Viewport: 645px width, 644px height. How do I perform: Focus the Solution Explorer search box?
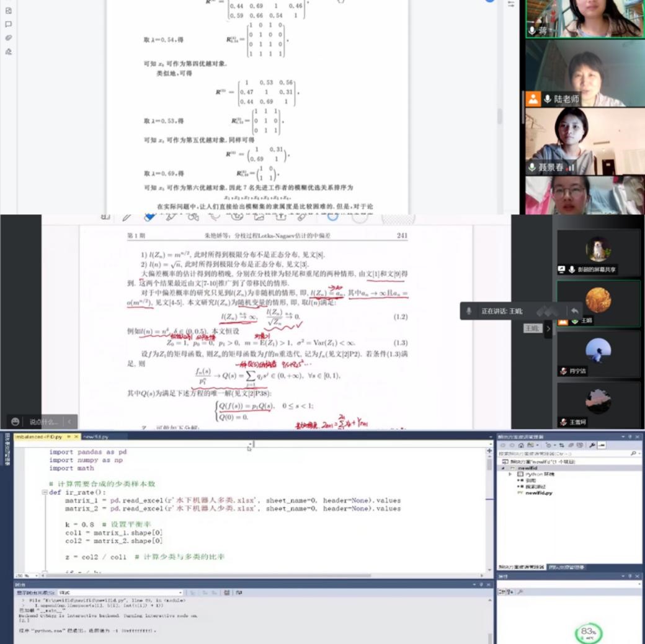(x=564, y=453)
